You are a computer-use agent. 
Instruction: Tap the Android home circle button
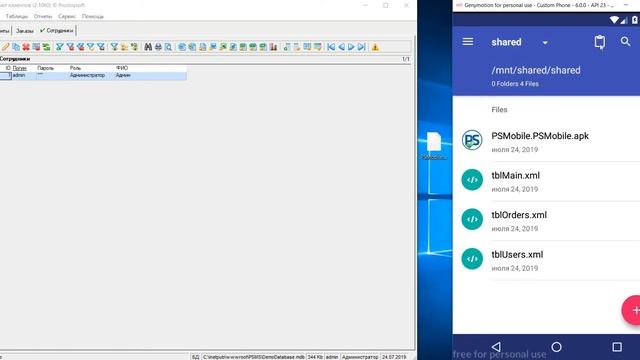556,347
